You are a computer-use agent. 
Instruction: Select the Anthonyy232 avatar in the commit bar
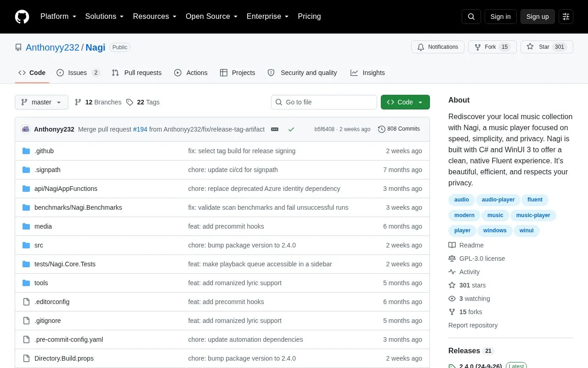[x=26, y=129]
